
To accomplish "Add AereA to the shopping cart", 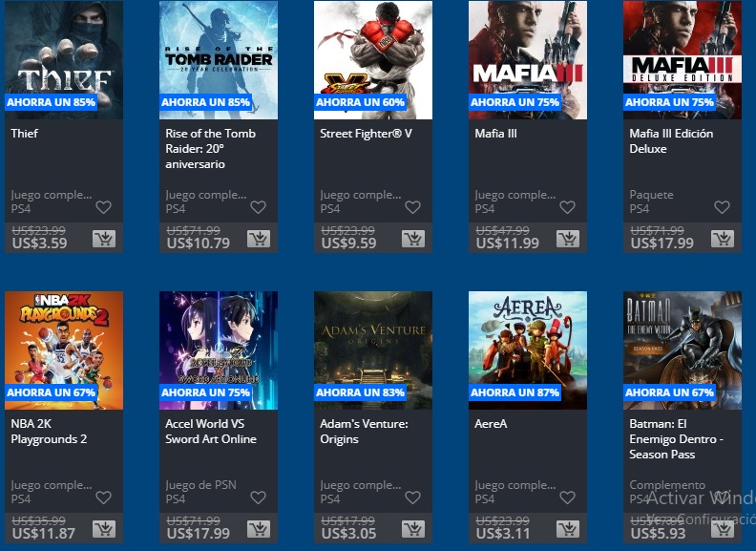I will pyautogui.click(x=567, y=529).
